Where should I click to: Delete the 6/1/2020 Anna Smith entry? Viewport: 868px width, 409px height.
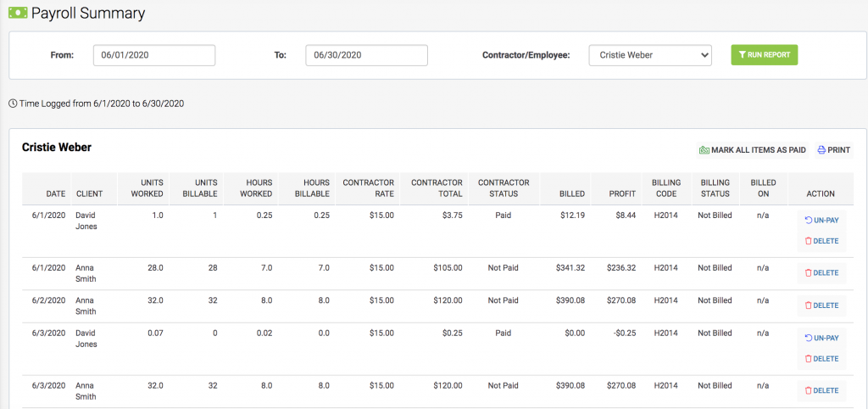(x=821, y=272)
